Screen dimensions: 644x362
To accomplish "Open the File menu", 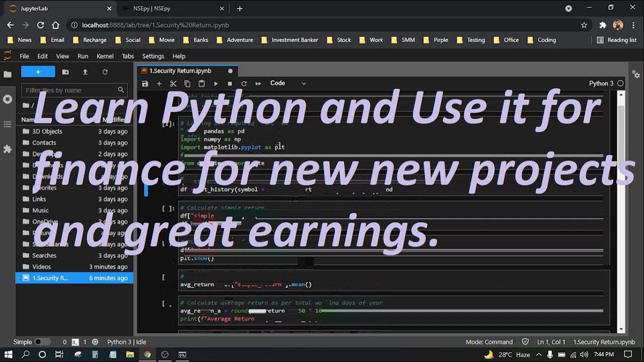I will [24, 56].
